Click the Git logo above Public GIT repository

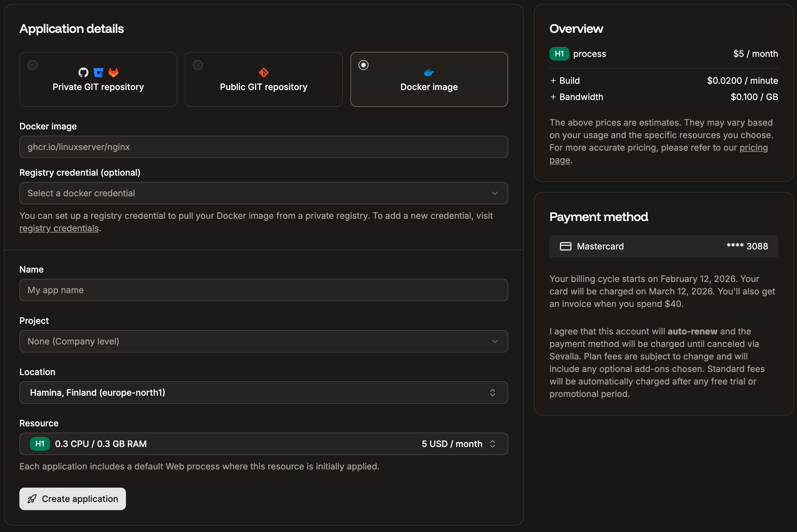pos(263,72)
